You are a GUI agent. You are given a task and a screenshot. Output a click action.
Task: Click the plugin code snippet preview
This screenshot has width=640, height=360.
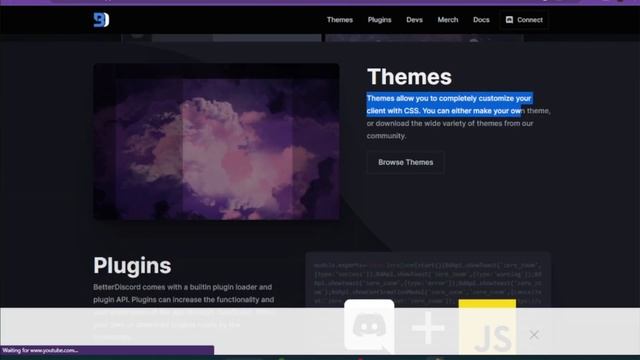click(x=428, y=280)
